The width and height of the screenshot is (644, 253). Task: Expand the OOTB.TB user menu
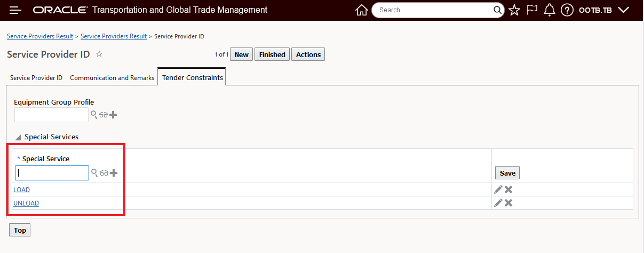[x=623, y=10]
